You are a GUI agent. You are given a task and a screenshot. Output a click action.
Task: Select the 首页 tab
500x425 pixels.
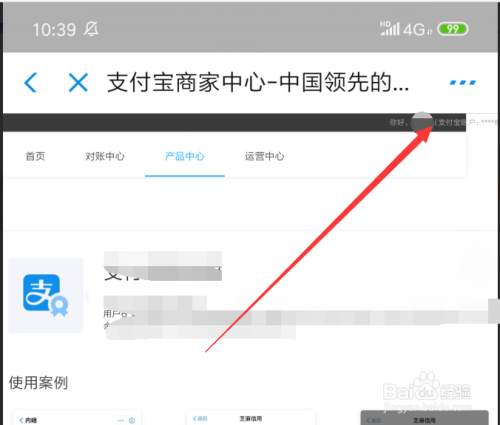point(35,156)
